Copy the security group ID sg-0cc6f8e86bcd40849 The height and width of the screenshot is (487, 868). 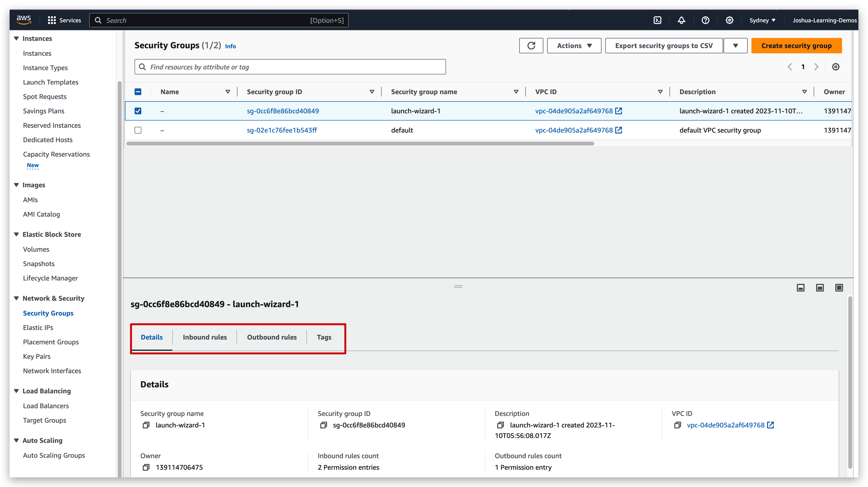323,425
